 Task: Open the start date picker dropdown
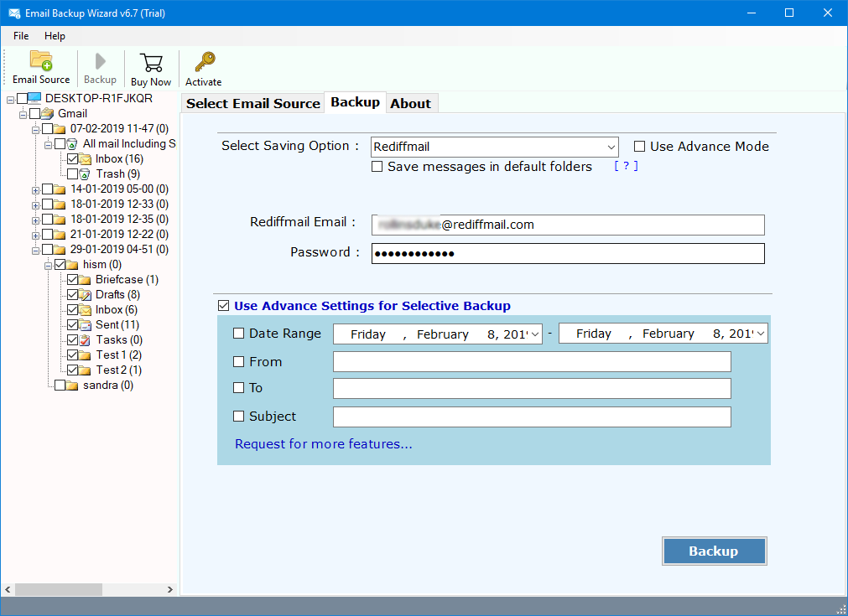pos(535,334)
